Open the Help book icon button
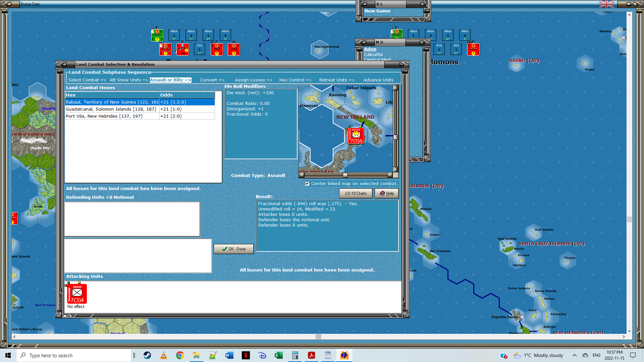The image size is (644, 362). point(386,193)
